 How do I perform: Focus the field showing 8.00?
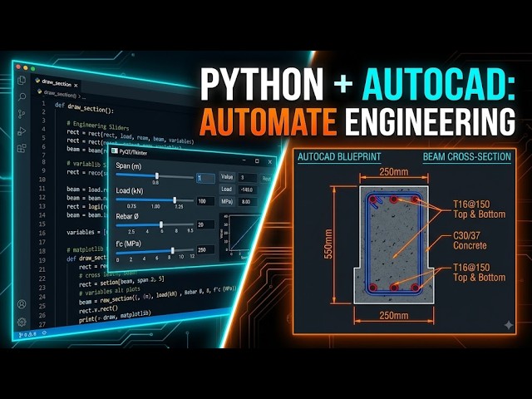(248, 201)
